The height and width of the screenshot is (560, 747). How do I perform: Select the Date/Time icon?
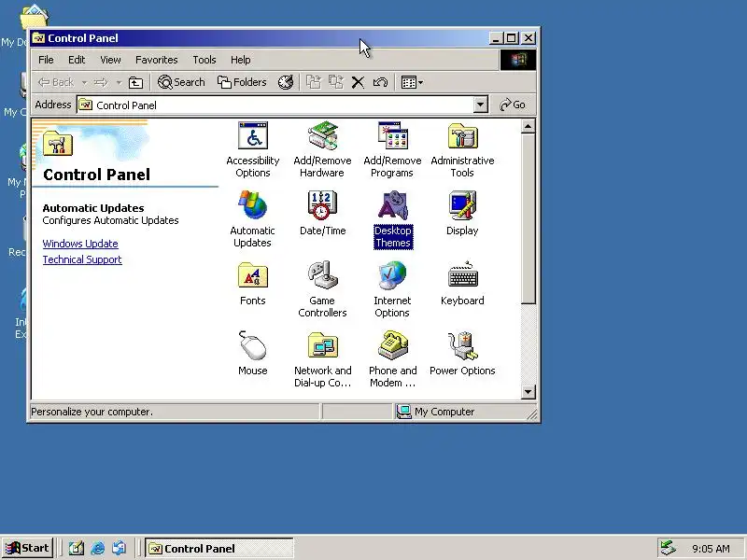coord(322,214)
